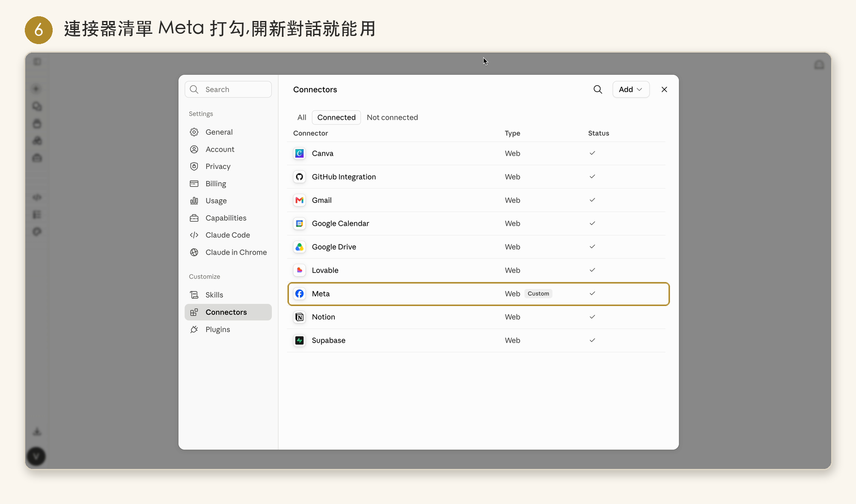Viewport: 856px width, 504px height.
Task: Switch to the All filter tab
Action: 302,117
